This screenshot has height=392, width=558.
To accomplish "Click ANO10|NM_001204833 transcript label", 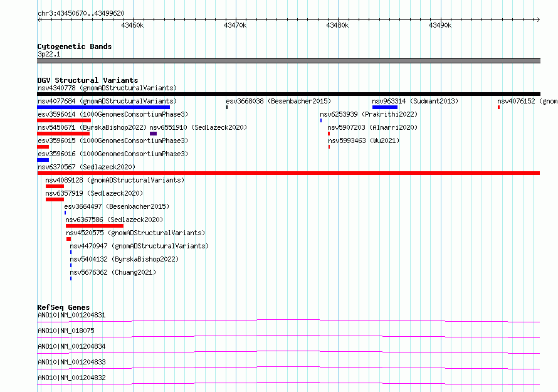I will click(71, 362).
